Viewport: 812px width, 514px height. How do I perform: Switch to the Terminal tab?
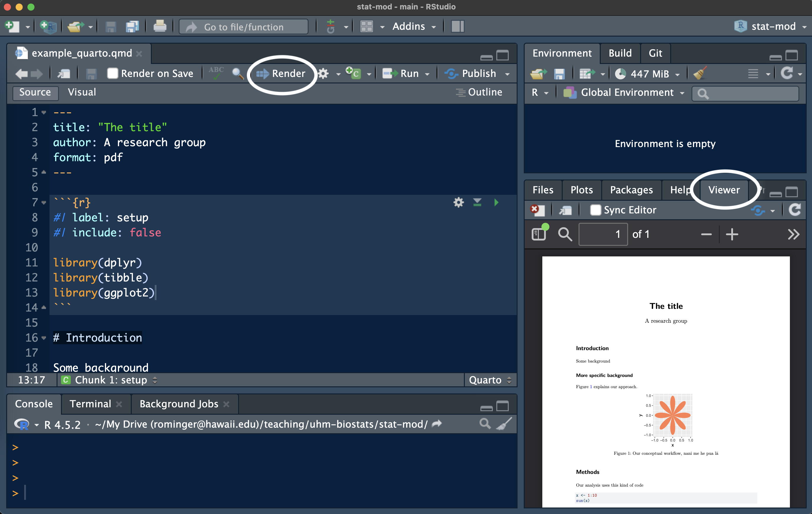pyautogui.click(x=90, y=404)
